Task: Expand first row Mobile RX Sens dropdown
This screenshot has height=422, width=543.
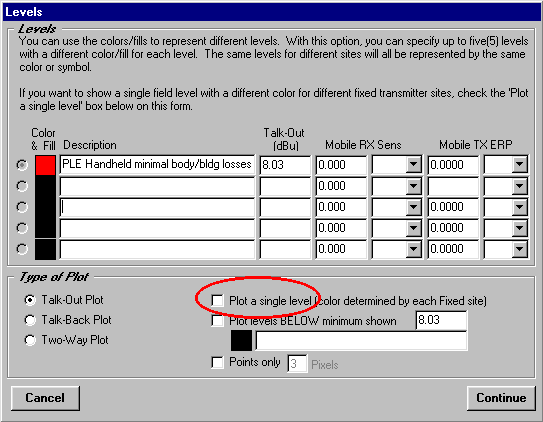Action: [414, 164]
